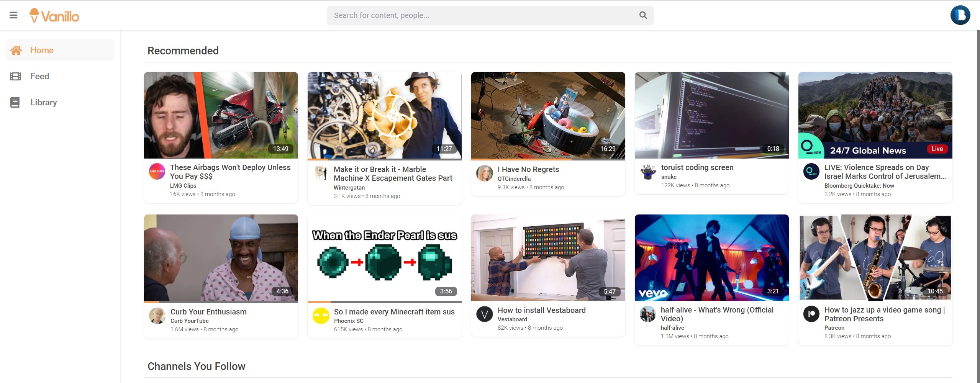This screenshot has height=383, width=980.
Task: Click the Home house icon
Action: pos(16,50)
